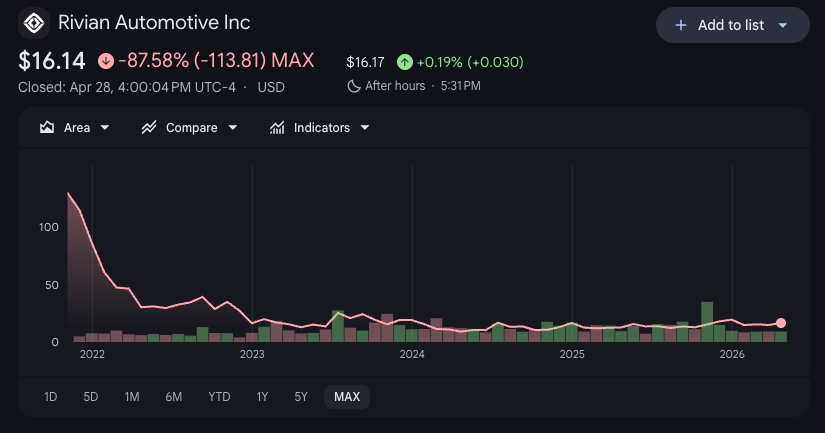Click the current price dot on chart
This screenshot has width=825, height=433.
point(781,323)
